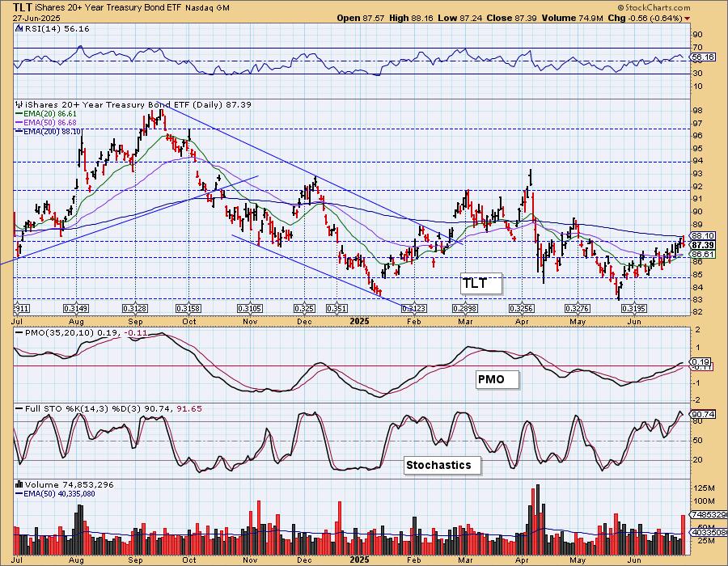728x566 pixels.
Task: Click the 87.39 last price tag on the right axis
Action: point(703,245)
